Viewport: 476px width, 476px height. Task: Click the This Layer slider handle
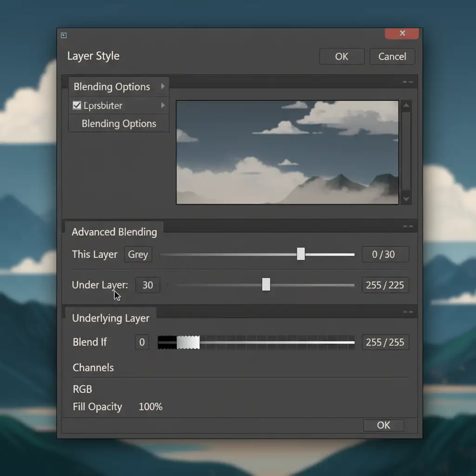pos(301,254)
